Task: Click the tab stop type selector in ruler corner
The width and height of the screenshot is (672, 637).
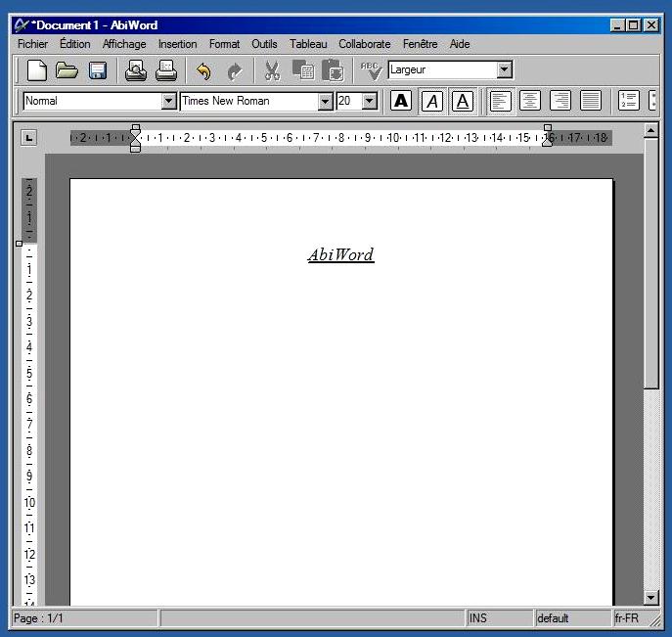Action: coord(28,138)
